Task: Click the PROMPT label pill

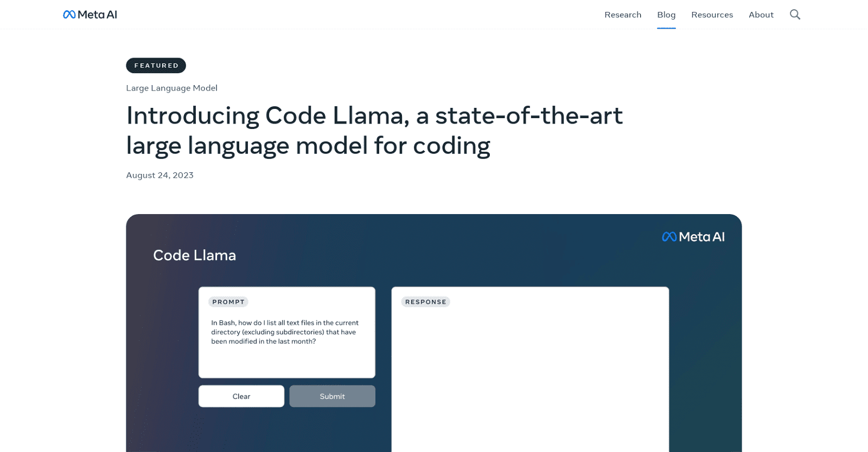Action: point(228,301)
